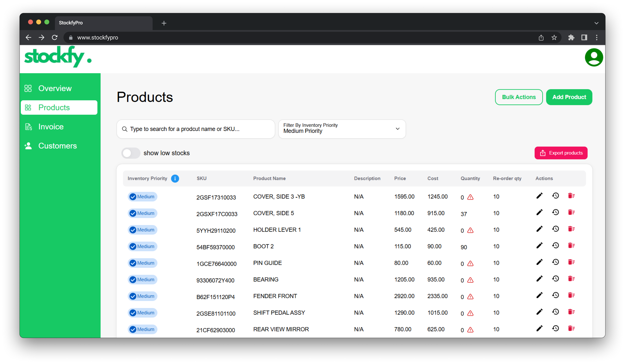Screen dimensions: 625x364
Task: Open Bulk Actions
Action: click(x=519, y=97)
